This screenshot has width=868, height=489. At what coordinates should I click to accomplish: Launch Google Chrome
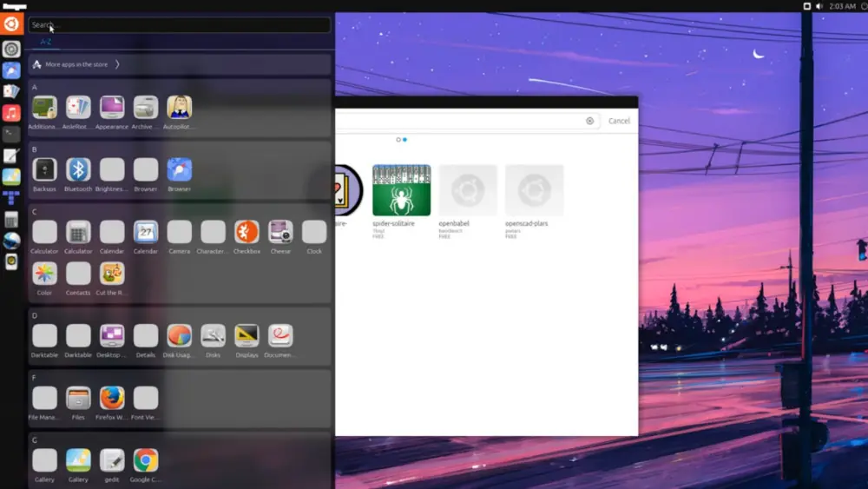point(146,460)
